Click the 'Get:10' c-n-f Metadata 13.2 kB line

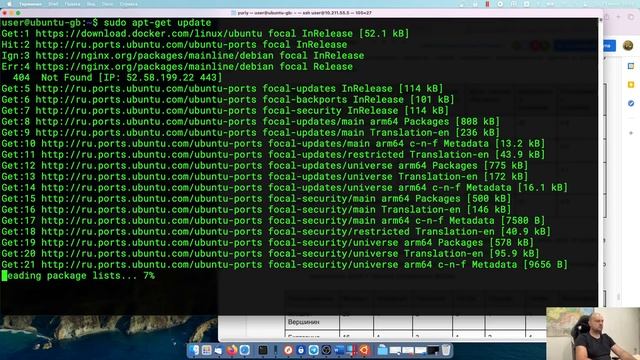tap(273, 144)
